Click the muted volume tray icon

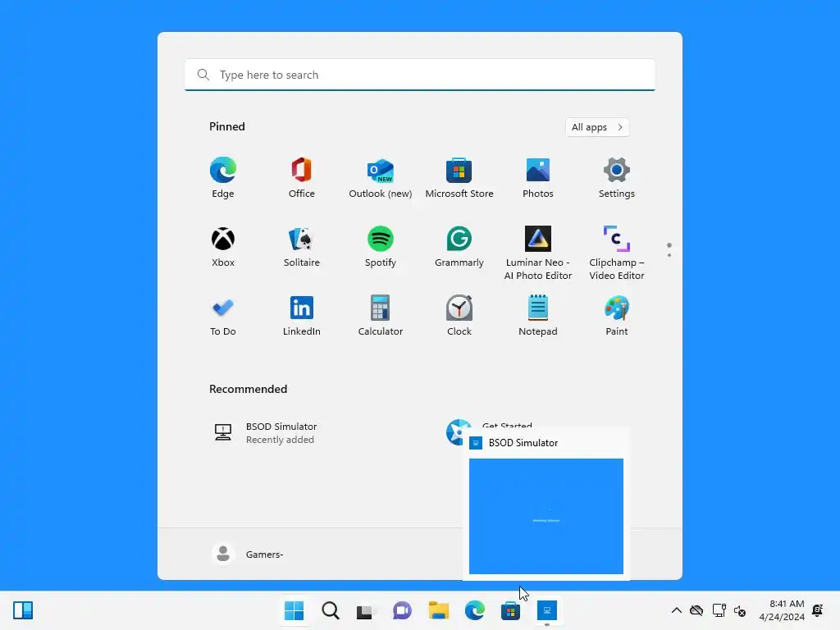pyautogui.click(x=740, y=610)
